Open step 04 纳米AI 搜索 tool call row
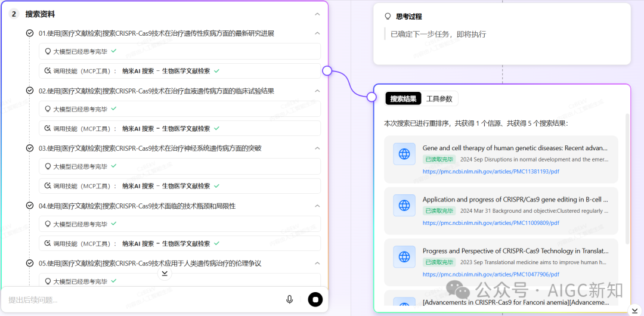This screenshot has height=316, width=644. point(180,243)
